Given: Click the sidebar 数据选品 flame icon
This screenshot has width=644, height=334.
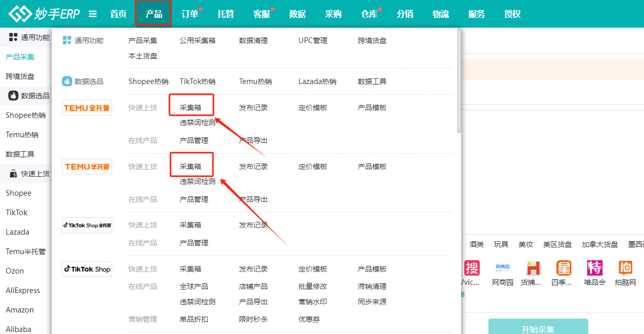Looking at the screenshot, I should [13, 96].
